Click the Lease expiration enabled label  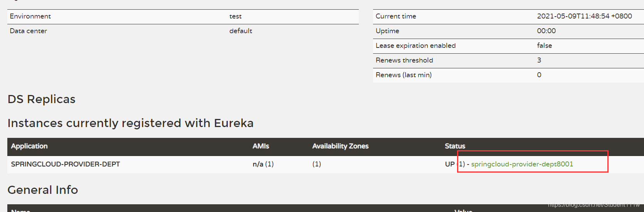click(x=415, y=46)
